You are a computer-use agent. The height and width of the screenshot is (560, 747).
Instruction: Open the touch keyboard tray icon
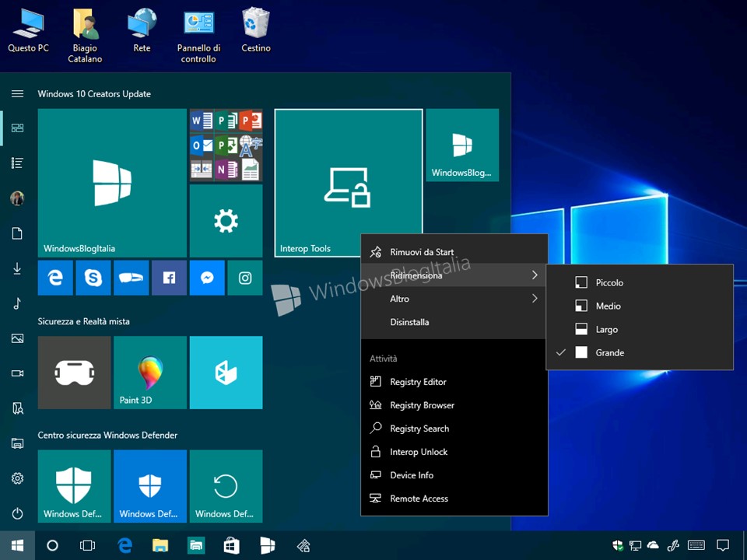tap(696, 545)
